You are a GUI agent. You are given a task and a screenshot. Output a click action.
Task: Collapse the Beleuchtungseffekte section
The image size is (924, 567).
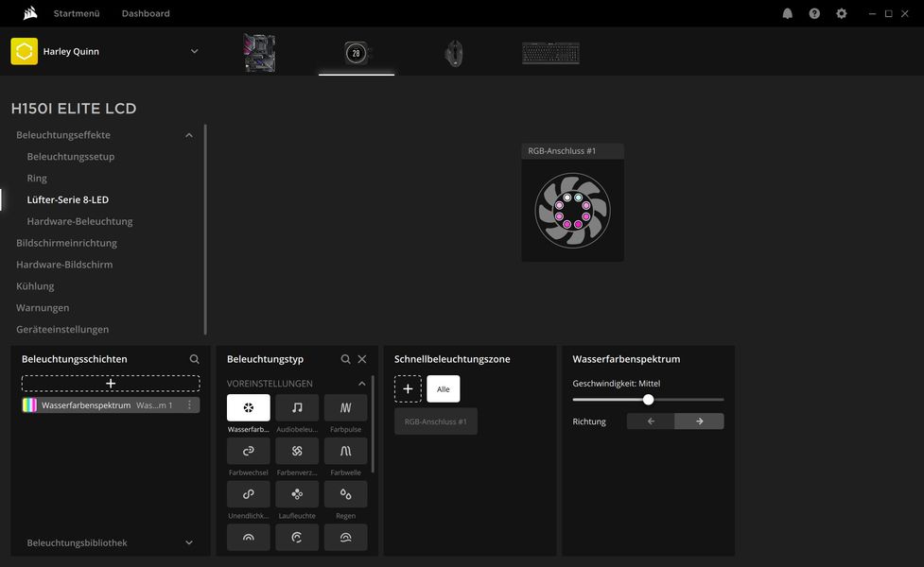(x=188, y=135)
